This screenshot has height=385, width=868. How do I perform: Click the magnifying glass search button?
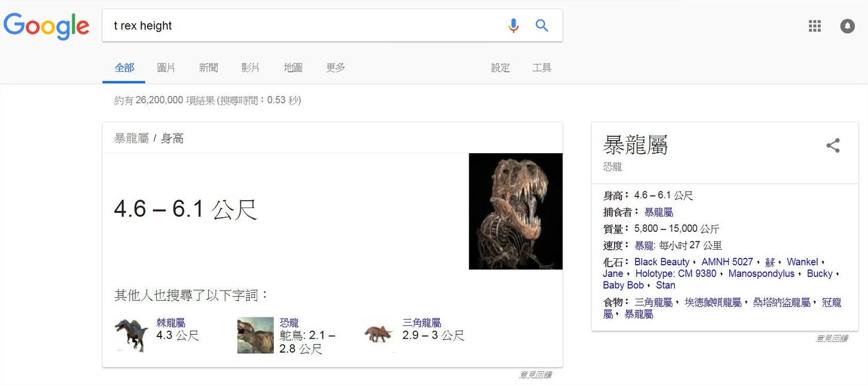point(542,25)
